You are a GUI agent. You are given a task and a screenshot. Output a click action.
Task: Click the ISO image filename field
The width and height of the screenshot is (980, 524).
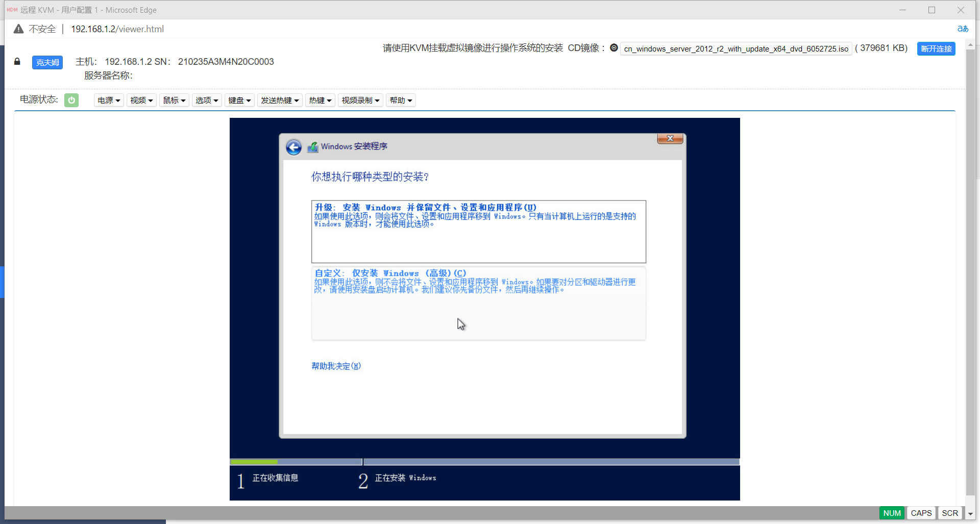(736, 48)
